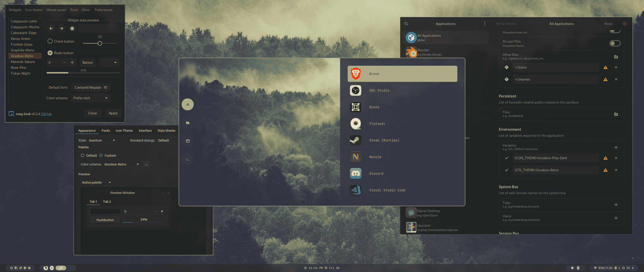
Task: Select the Neovim launcher entry
Action: click(375, 157)
